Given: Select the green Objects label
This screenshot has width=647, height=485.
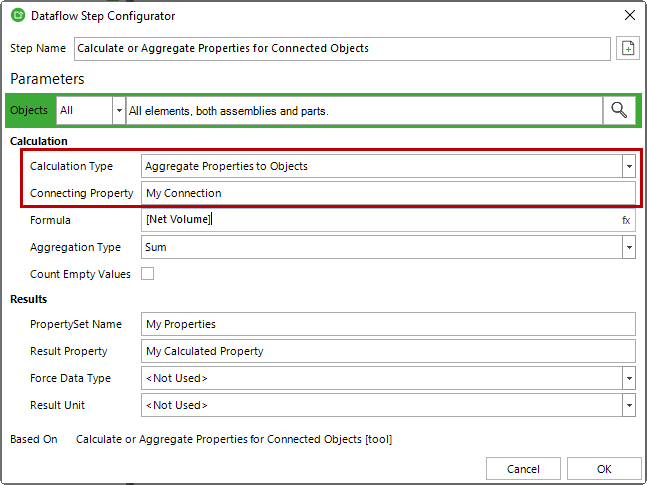Looking at the screenshot, I should coord(29,110).
